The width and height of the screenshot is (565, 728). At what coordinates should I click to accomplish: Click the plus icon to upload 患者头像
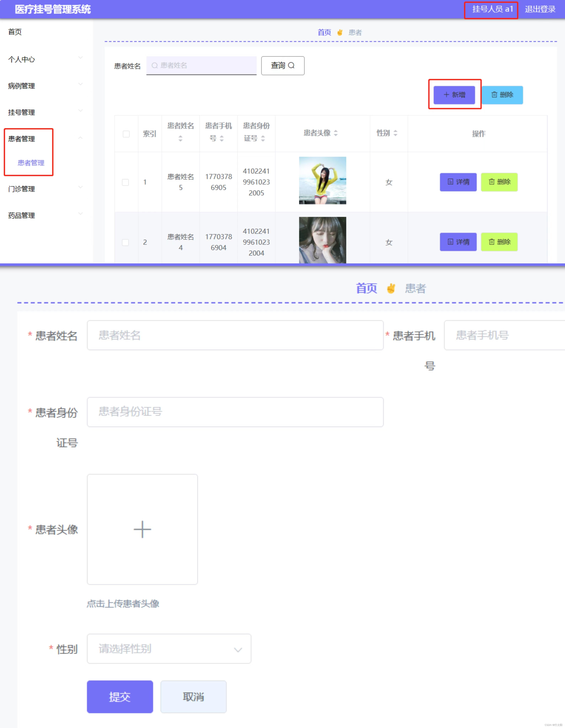pos(142,529)
